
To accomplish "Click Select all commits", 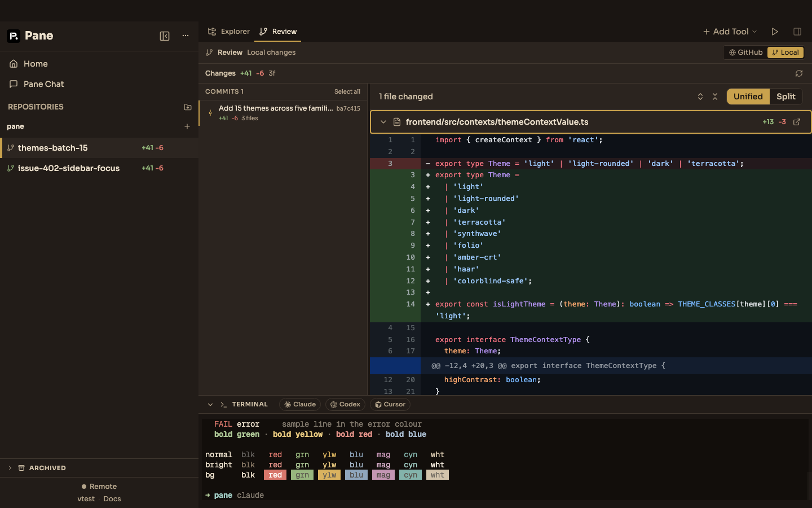I will click(x=347, y=91).
